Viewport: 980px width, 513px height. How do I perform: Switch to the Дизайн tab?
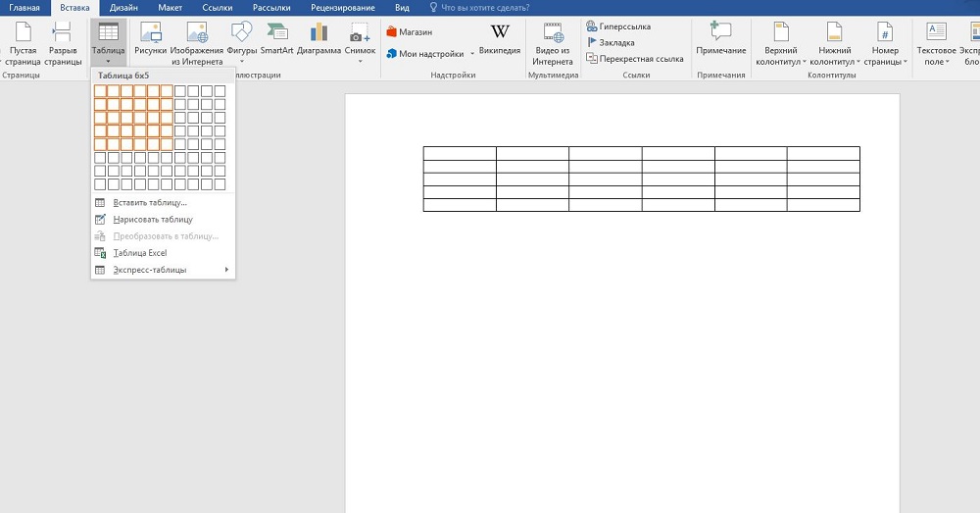[122, 7]
